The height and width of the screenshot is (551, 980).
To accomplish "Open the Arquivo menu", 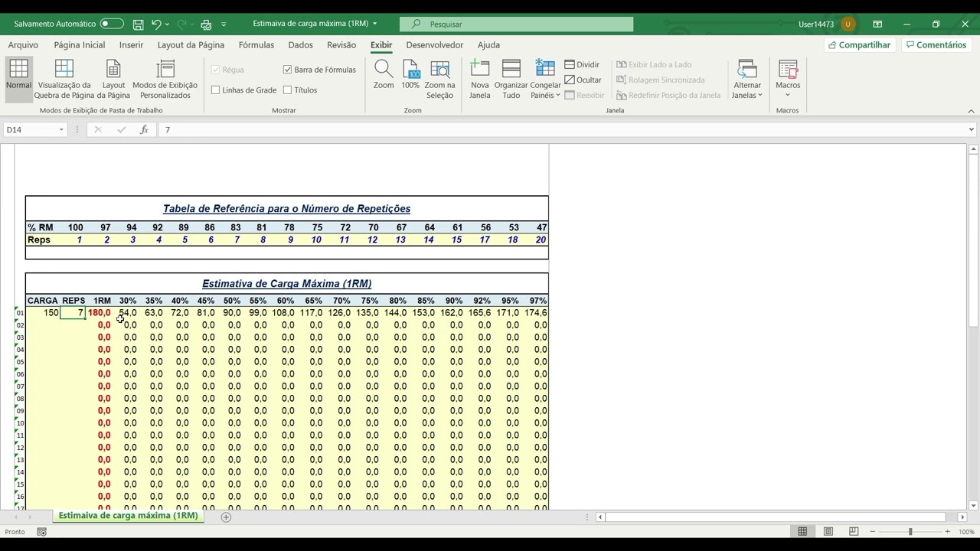I will [23, 45].
